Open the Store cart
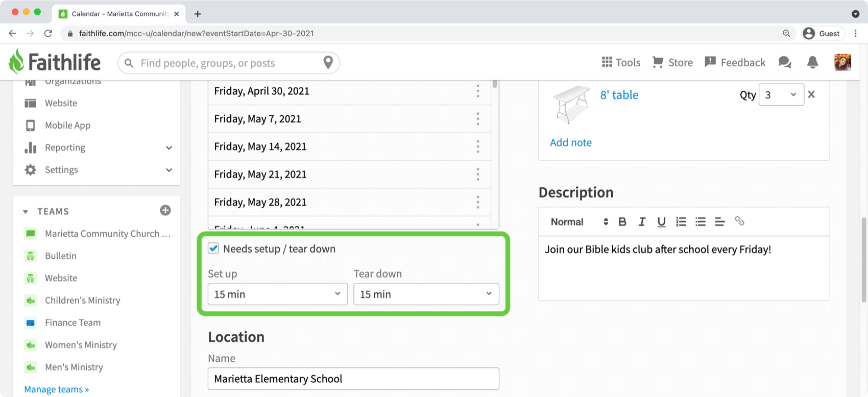The image size is (868, 397). point(672,62)
